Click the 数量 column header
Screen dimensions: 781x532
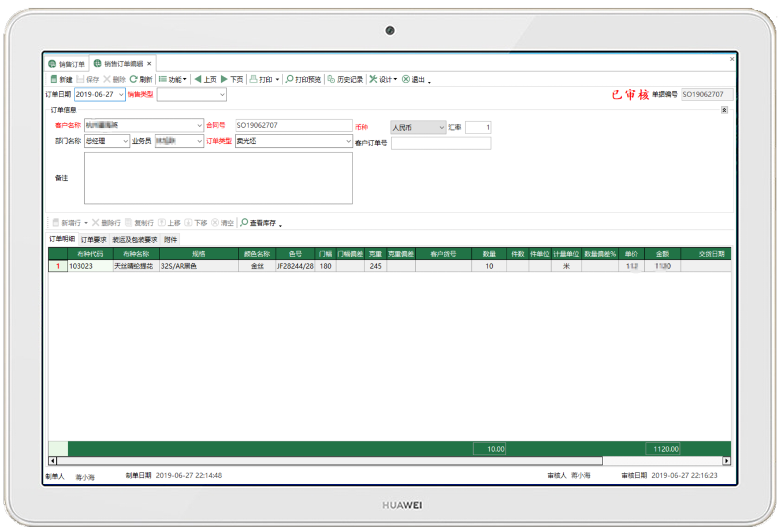[489, 254]
